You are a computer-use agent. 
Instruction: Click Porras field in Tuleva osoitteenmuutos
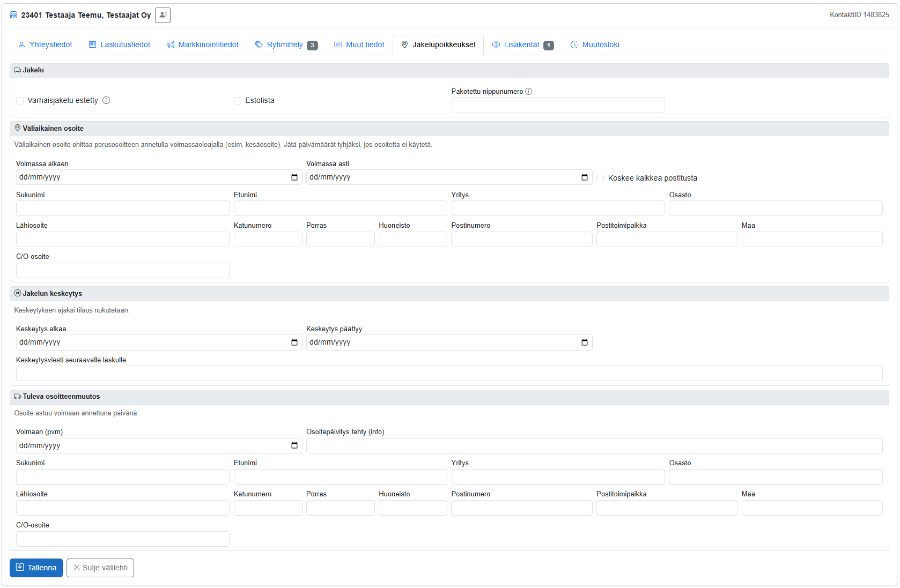click(x=341, y=508)
